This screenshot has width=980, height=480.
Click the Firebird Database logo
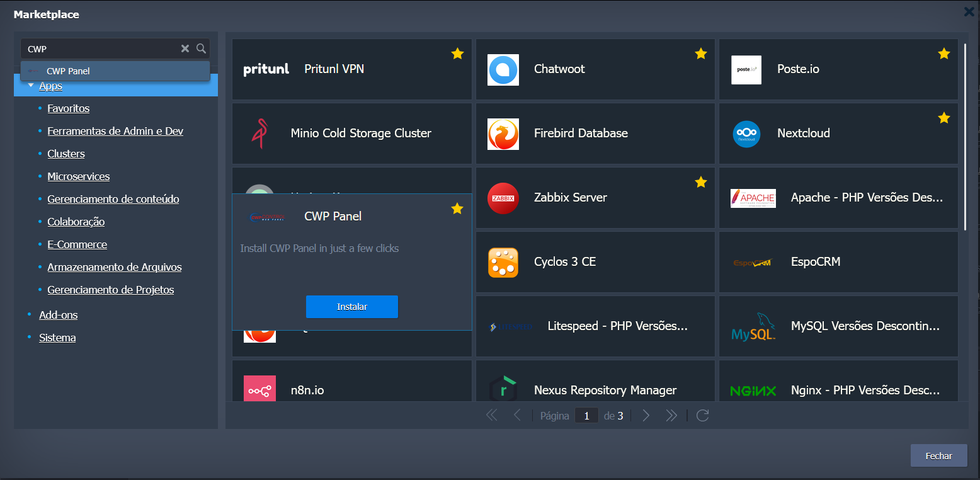503,134
